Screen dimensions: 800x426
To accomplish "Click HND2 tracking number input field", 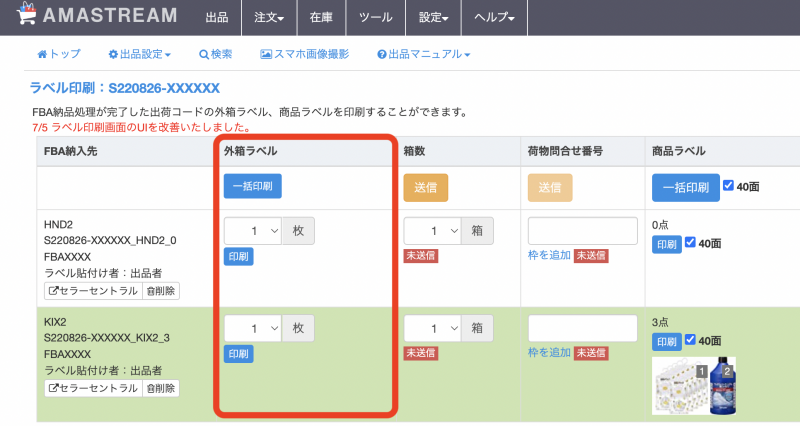I will (x=583, y=231).
